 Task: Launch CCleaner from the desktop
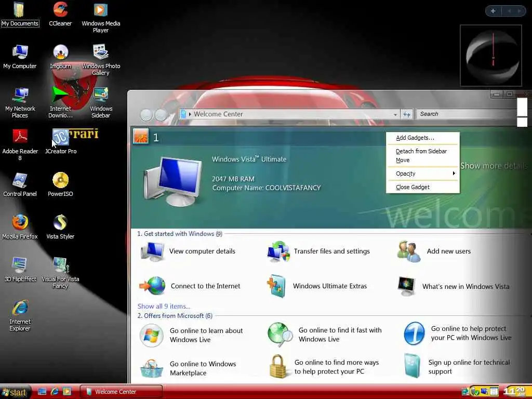tap(60, 14)
